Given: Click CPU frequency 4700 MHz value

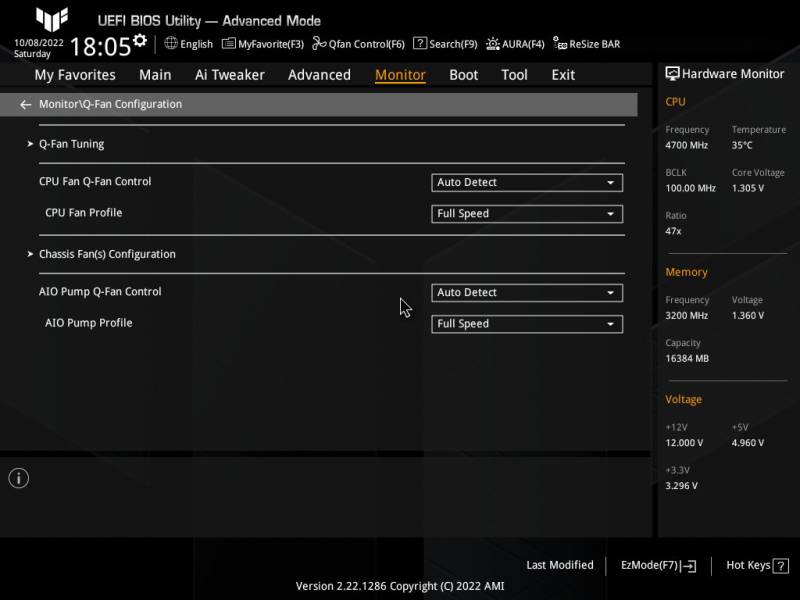Looking at the screenshot, I should (x=686, y=145).
